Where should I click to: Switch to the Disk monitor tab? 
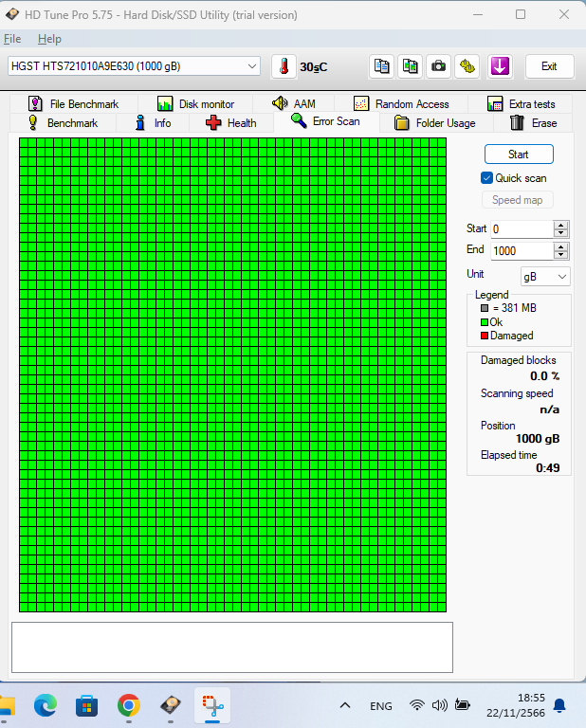point(195,103)
